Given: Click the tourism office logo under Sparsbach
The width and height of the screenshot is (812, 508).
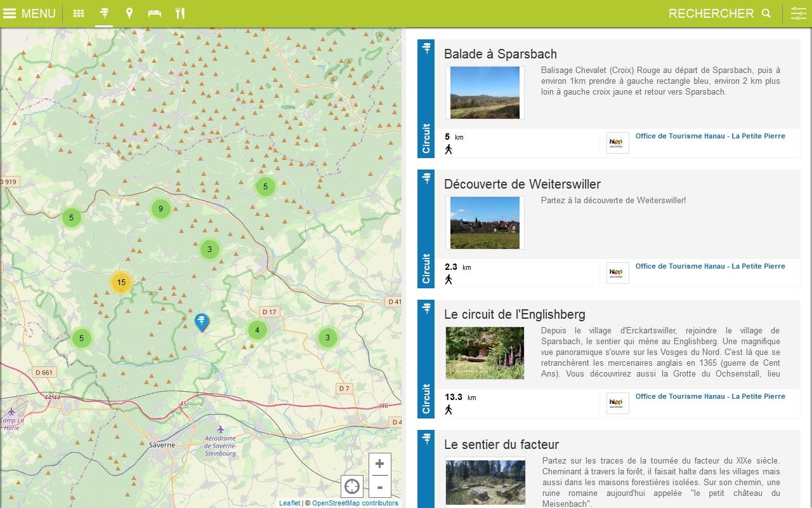Looking at the screenshot, I should point(617,143).
